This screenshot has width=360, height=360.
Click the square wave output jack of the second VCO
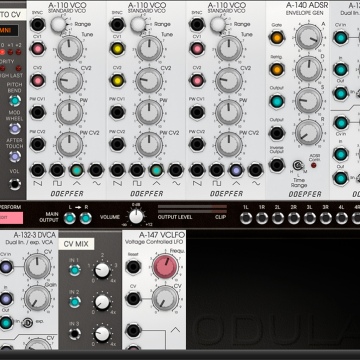137,170
